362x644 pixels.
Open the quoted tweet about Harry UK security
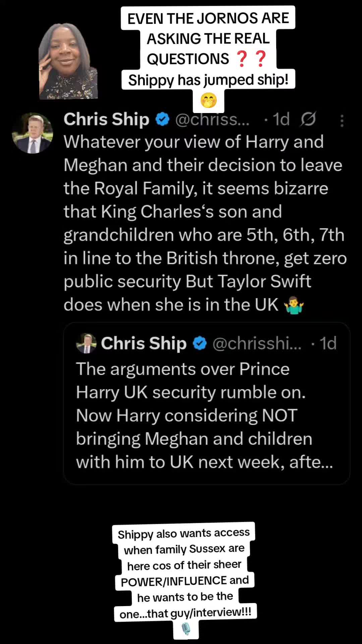coord(207,404)
